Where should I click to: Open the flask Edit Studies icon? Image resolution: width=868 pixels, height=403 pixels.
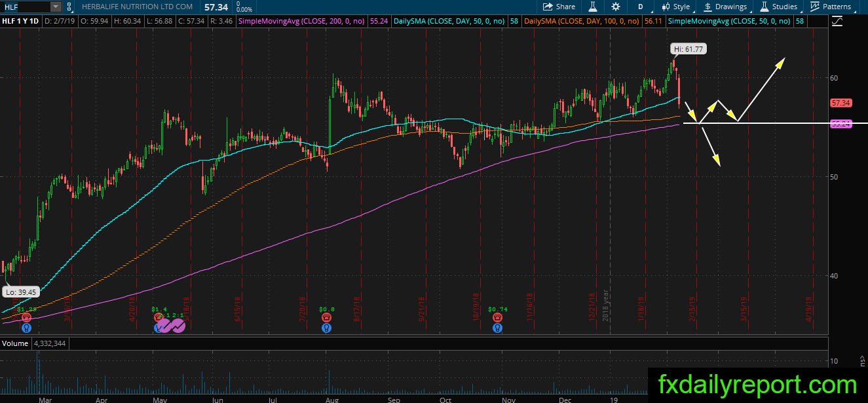tap(593, 7)
